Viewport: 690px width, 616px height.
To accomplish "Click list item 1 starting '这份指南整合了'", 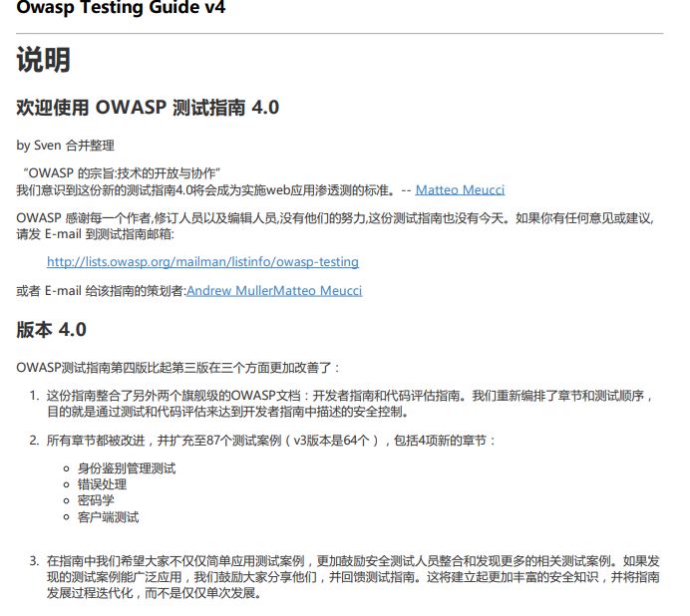I will [x=350, y=404].
